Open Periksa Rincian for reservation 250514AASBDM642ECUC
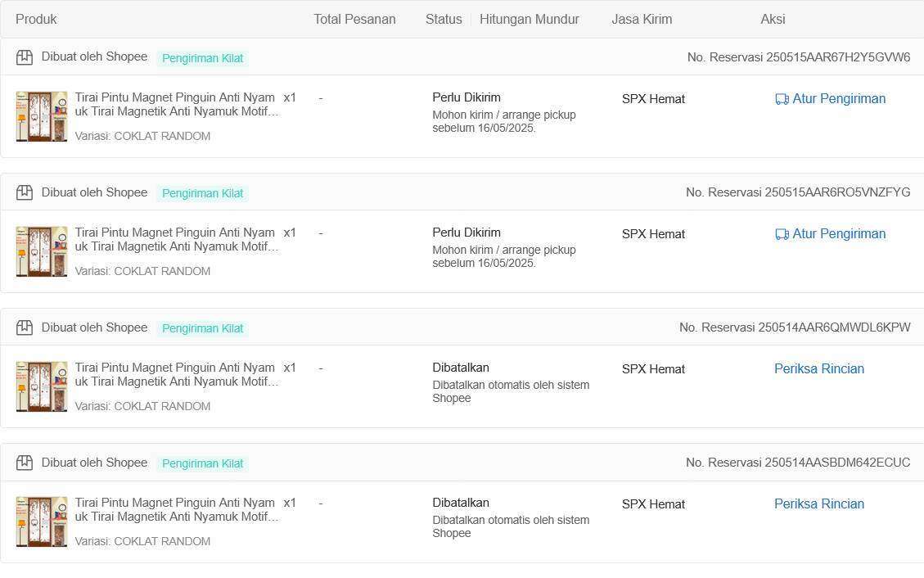Viewport: 924px width, 578px height. click(x=819, y=503)
